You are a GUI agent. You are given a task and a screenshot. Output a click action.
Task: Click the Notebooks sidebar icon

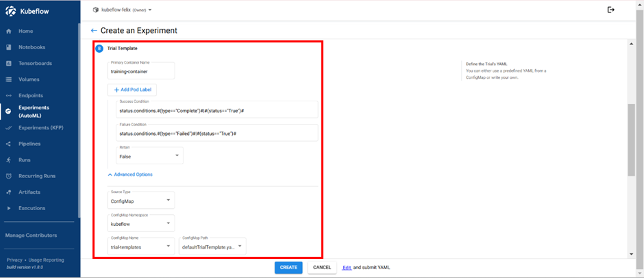pos(9,47)
